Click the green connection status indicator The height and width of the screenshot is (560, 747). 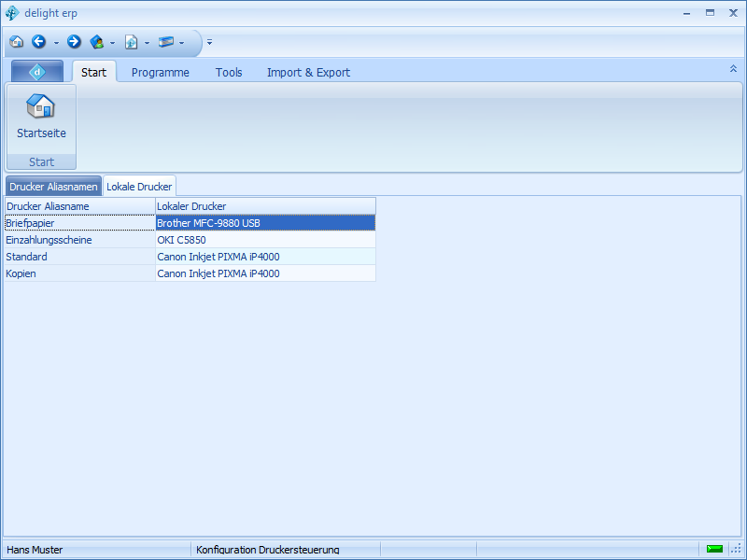[x=714, y=549]
